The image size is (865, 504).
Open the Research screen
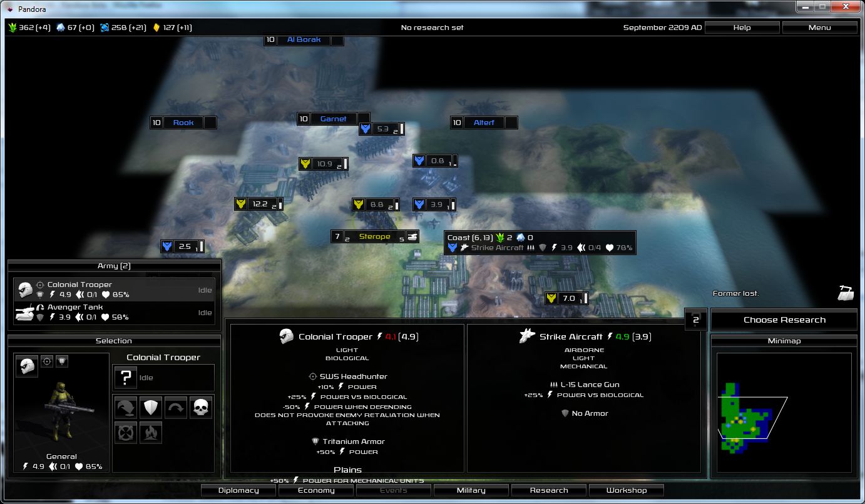(549, 490)
